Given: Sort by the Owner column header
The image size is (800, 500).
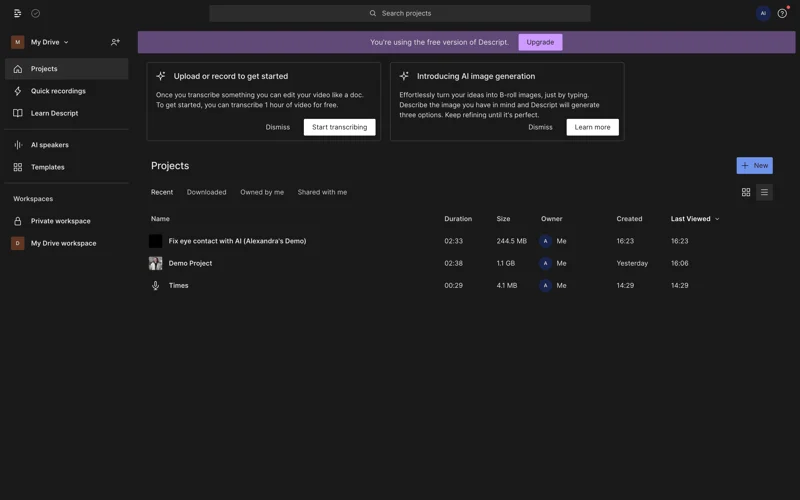Looking at the screenshot, I should [x=552, y=219].
